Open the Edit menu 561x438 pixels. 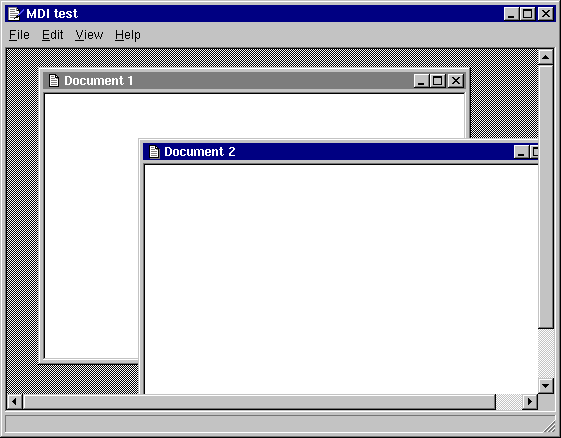coord(53,35)
